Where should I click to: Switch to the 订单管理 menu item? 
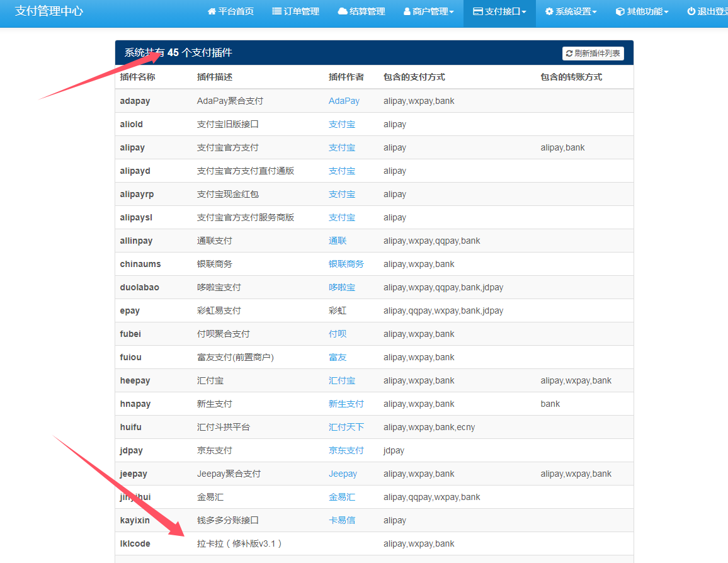point(295,11)
